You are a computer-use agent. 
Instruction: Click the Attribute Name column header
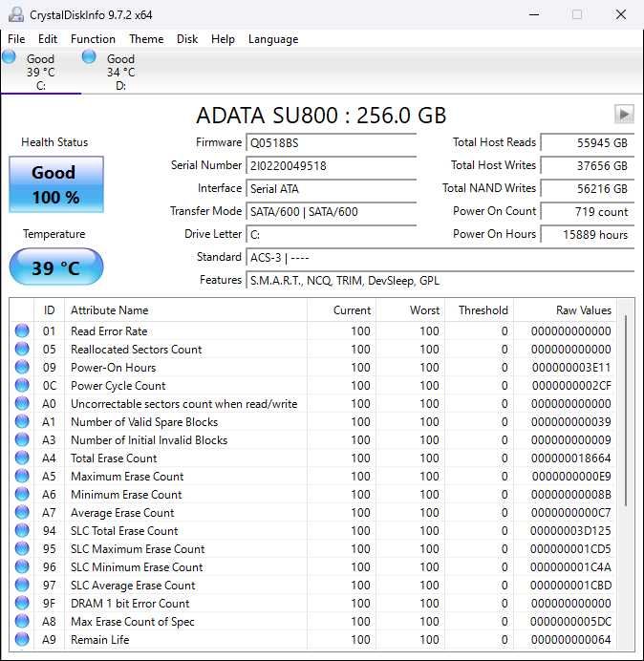[185, 310]
